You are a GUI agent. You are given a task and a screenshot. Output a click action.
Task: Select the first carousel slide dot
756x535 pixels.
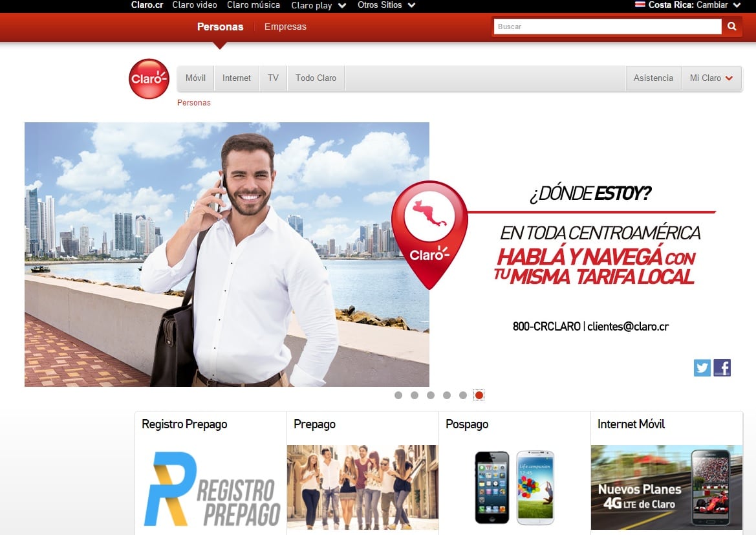pos(398,395)
